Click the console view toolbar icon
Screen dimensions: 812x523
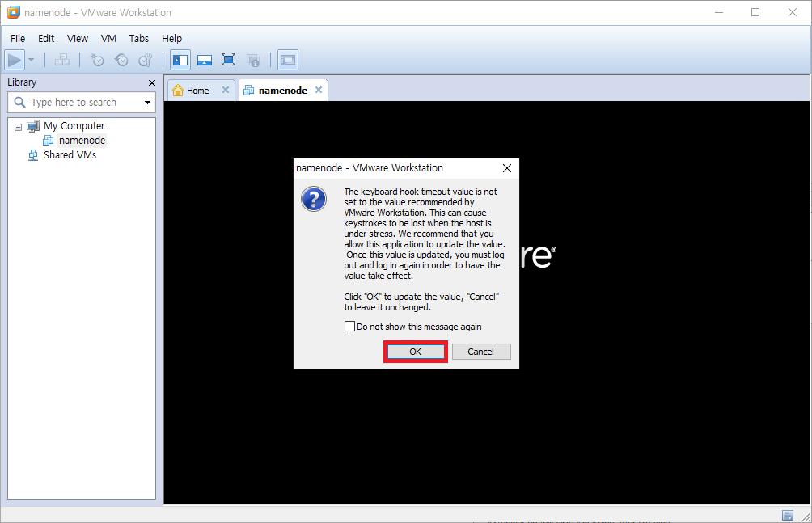point(288,60)
